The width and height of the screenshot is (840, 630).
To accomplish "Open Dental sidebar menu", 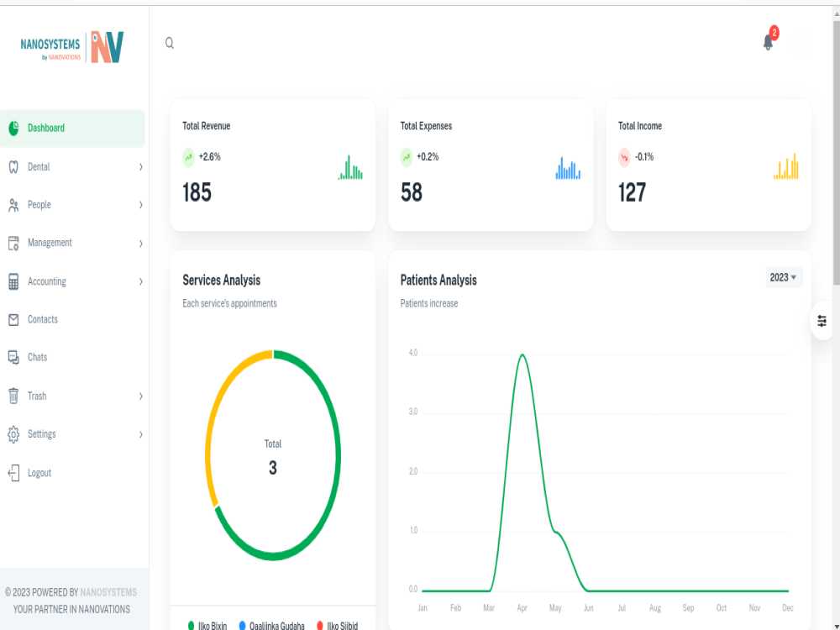I will click(72, 167).
